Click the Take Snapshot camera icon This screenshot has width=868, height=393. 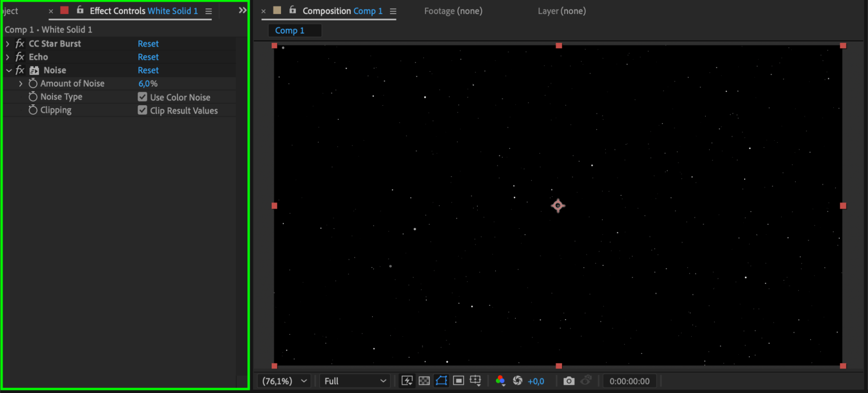tap(568, 381)
